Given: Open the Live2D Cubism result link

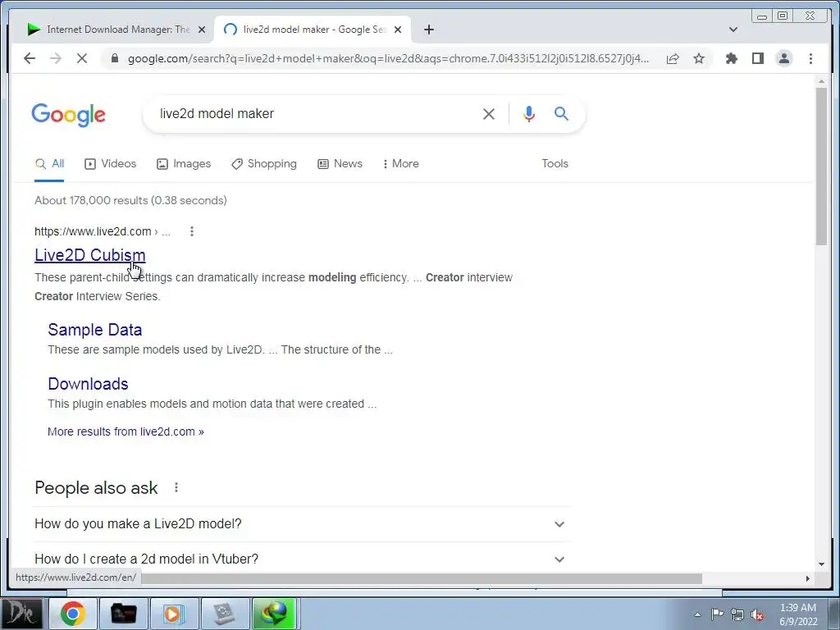Looking at the screenshot, I should point(90,255).
